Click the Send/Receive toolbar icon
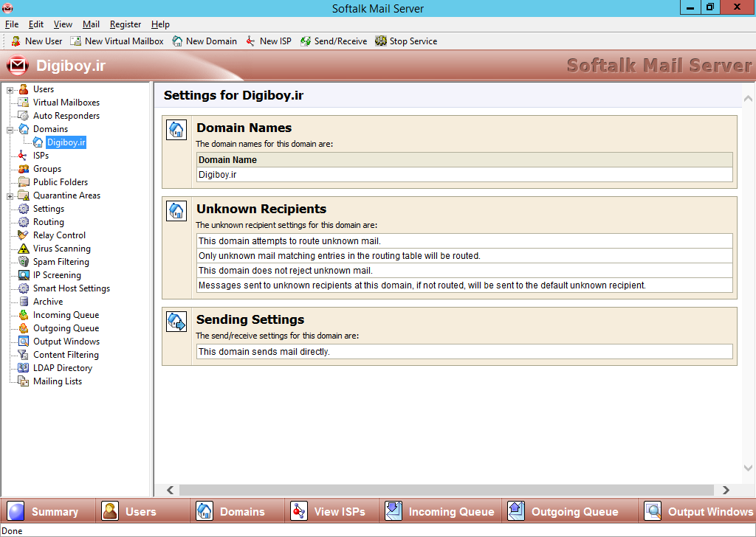Image resolution: width=756 pixels, height=537 pixels. [x=305, y=41]
